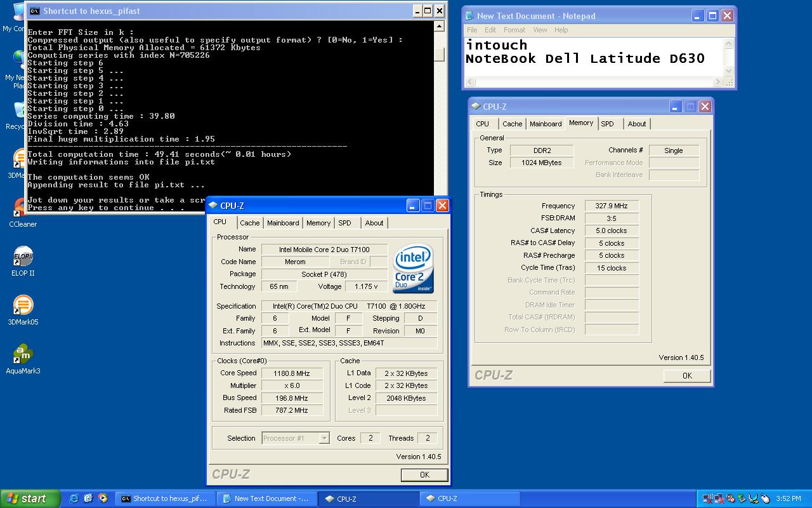Screen dimensions: 812x508
Task: Launch the AquaMark3 desktop shortcut
Action: (23, 359)
